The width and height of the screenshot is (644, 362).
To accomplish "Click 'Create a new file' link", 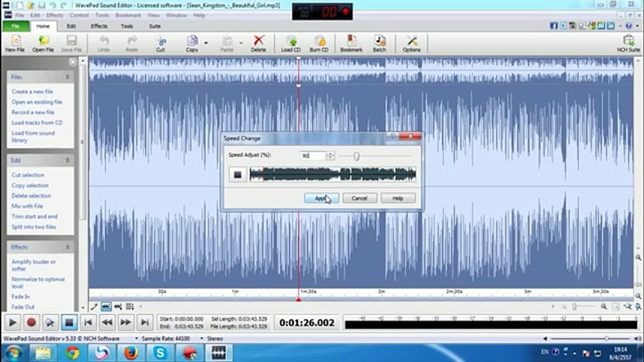I will tap(32, 92).
